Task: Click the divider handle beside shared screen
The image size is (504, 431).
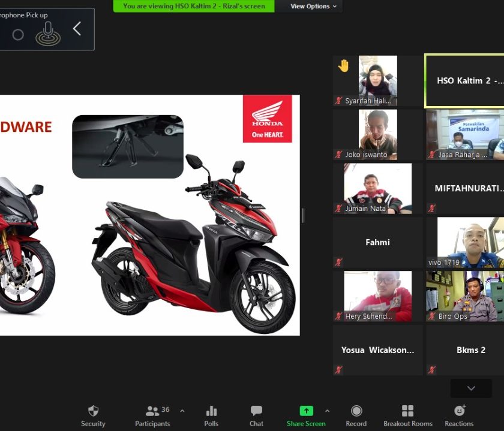Action: coord(303,215)
